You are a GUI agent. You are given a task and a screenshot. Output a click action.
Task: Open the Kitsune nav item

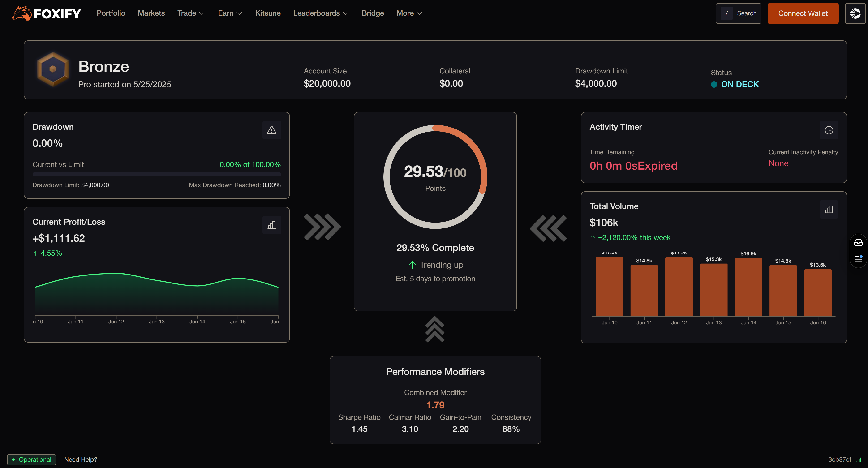(268, 13)
